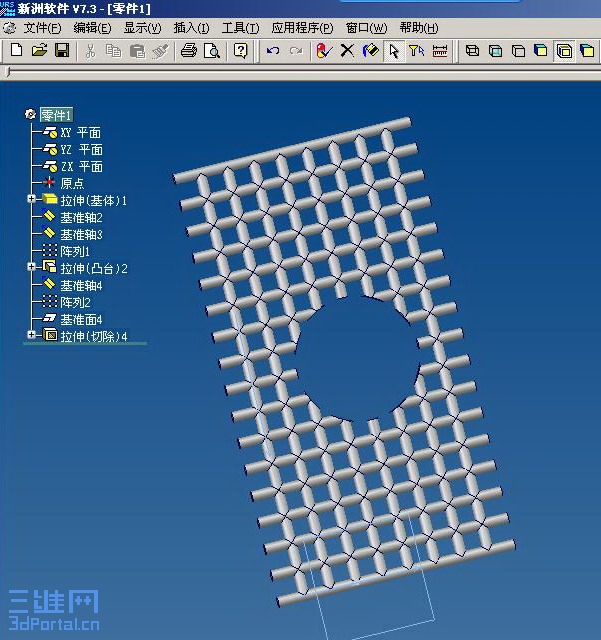The width and height of the screenshot is (601, 640).
Task: Open the 文件(F) menu
Action: click(x=42, y=28)
